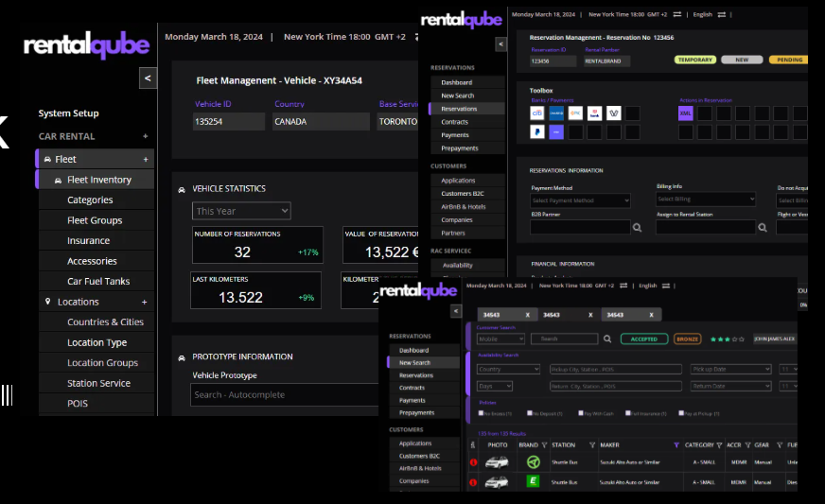Click the Vehicle Prototype autocomplete search field
Image resolution: width=825 pixels, height=504 pixels.
pos(284,395)
